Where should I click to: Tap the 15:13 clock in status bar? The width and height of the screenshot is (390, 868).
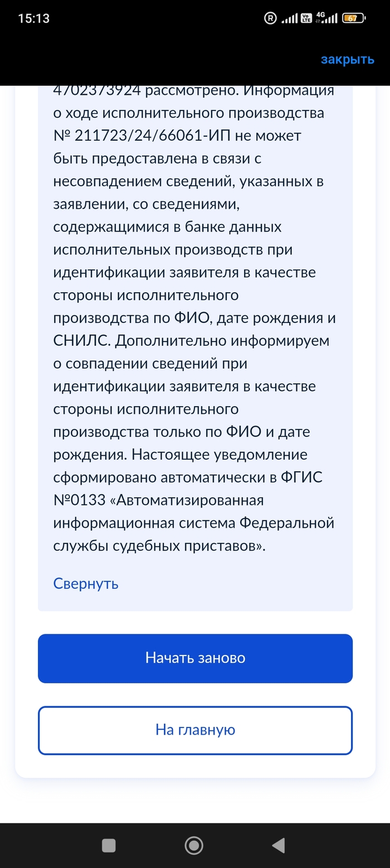tap(33, 18)
